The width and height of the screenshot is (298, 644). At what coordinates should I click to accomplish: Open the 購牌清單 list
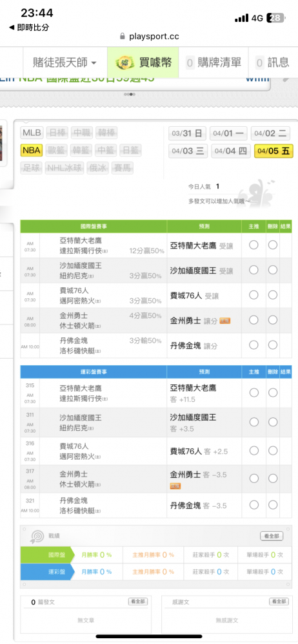(x=214, y=63)
